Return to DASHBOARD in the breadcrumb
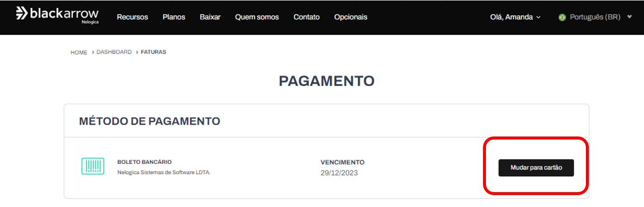 114,52
